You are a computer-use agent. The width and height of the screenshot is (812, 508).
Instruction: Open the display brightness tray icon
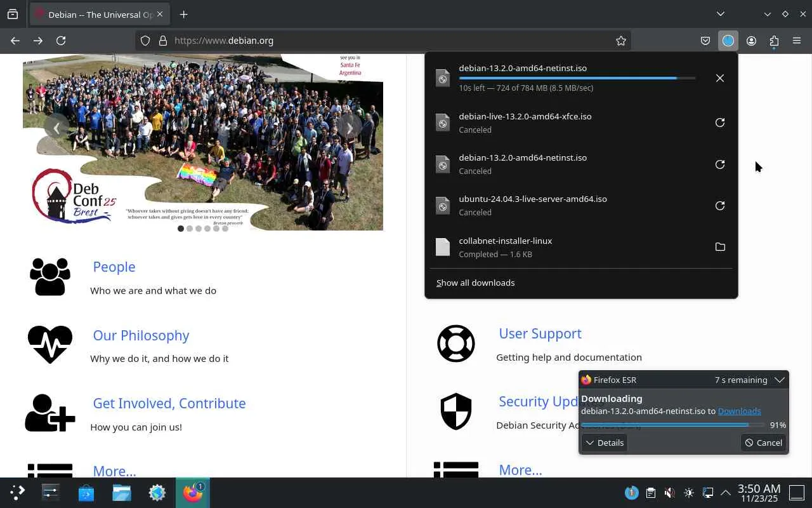tap(689, 493)
